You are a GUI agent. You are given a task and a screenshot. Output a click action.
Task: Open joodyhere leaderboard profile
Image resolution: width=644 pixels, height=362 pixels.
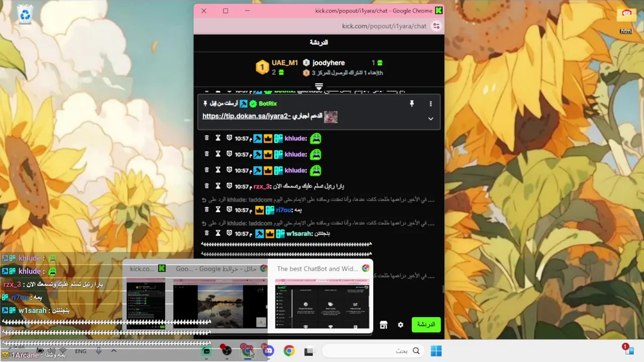click(x=329, y=63)
